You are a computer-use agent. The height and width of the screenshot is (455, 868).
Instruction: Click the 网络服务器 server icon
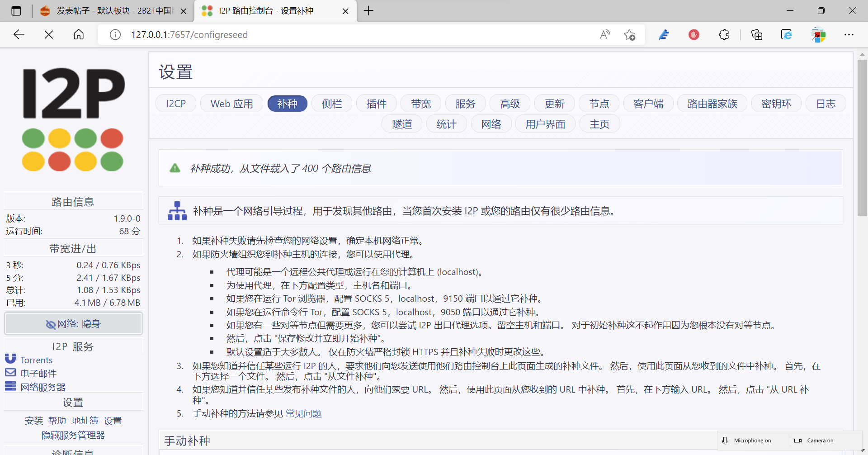coord(10,386)
